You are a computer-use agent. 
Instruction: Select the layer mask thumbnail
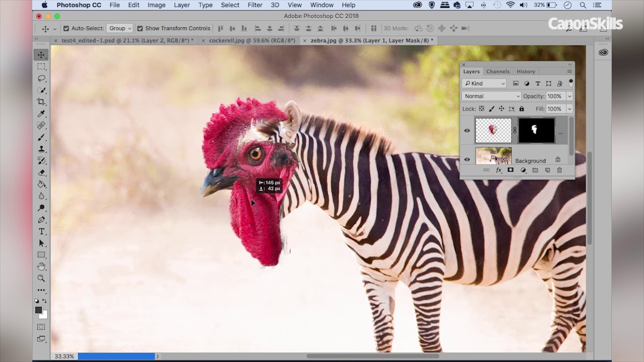point(536,131)
